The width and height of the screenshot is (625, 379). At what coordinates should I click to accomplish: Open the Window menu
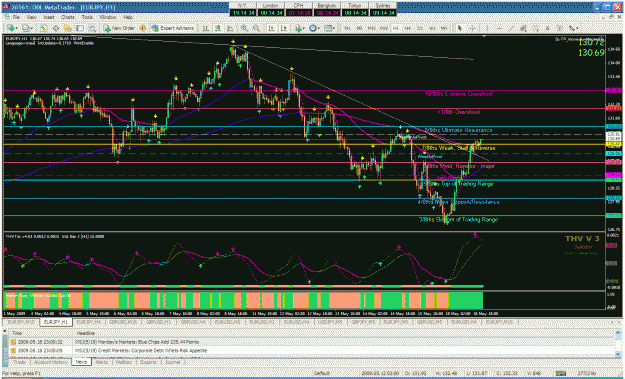[108, 18]
